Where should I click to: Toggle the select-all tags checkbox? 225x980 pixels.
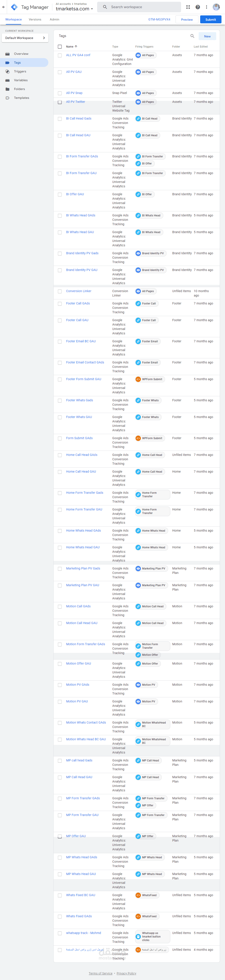pos(60,47)
